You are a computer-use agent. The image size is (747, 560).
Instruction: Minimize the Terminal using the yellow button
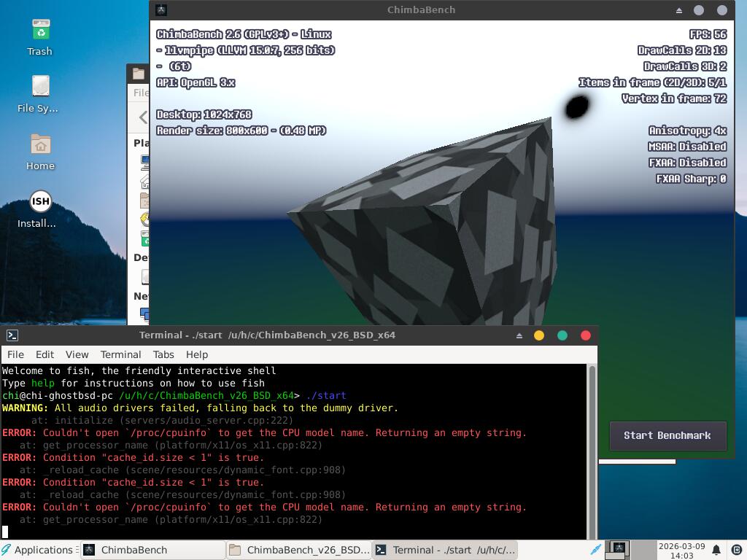click(x=539, y=335)
